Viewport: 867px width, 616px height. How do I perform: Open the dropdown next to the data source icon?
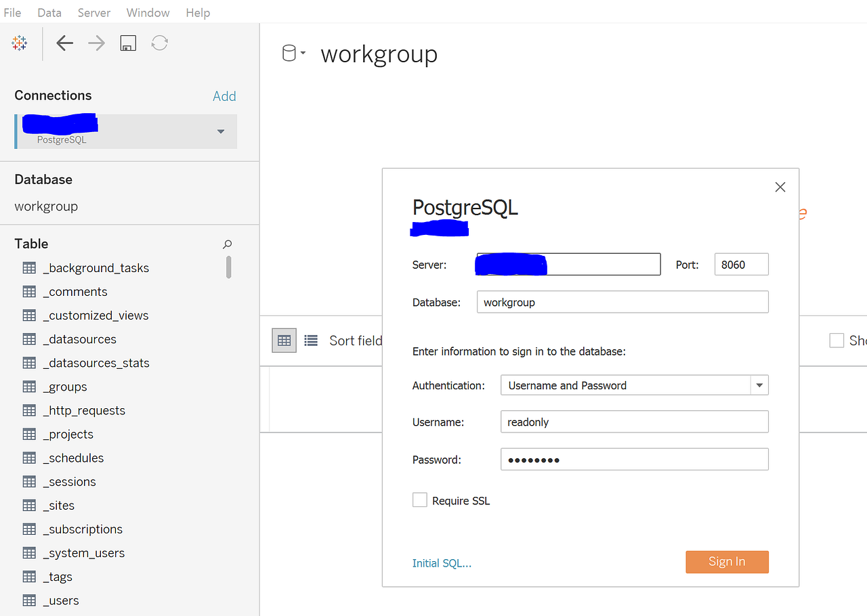(x=303, y=54)
